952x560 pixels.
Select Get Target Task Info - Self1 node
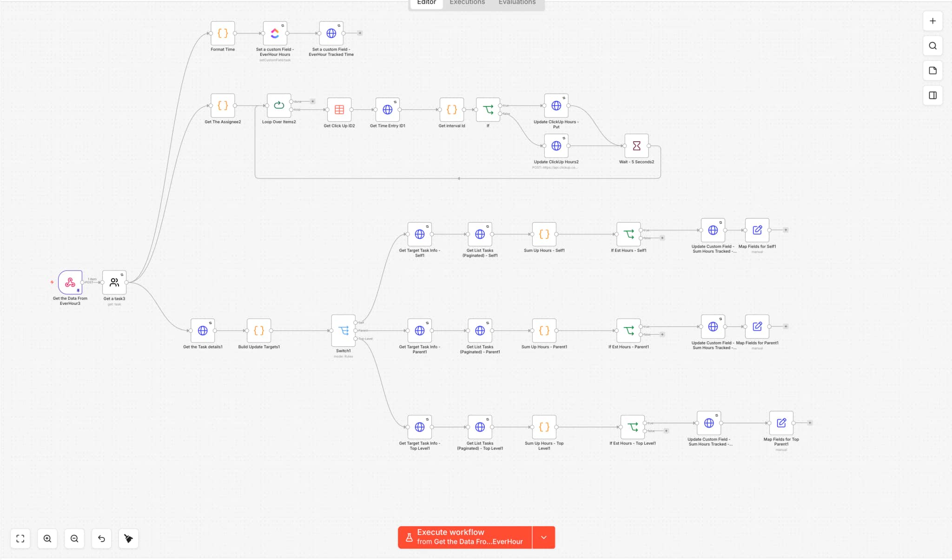[419, 234]
